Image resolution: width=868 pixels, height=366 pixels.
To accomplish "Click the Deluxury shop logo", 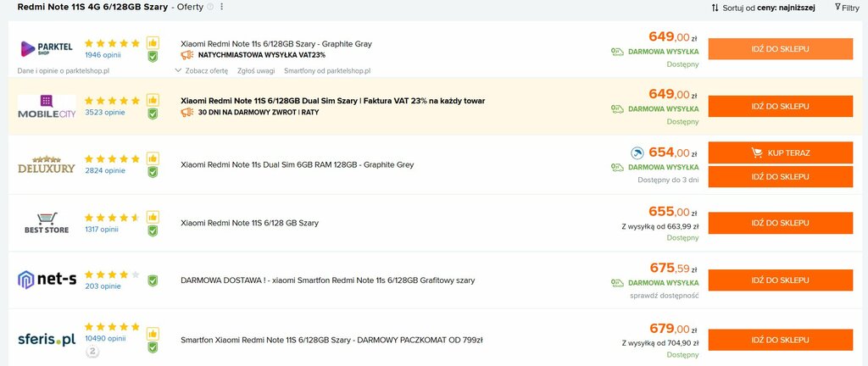I will coord(47,164).
